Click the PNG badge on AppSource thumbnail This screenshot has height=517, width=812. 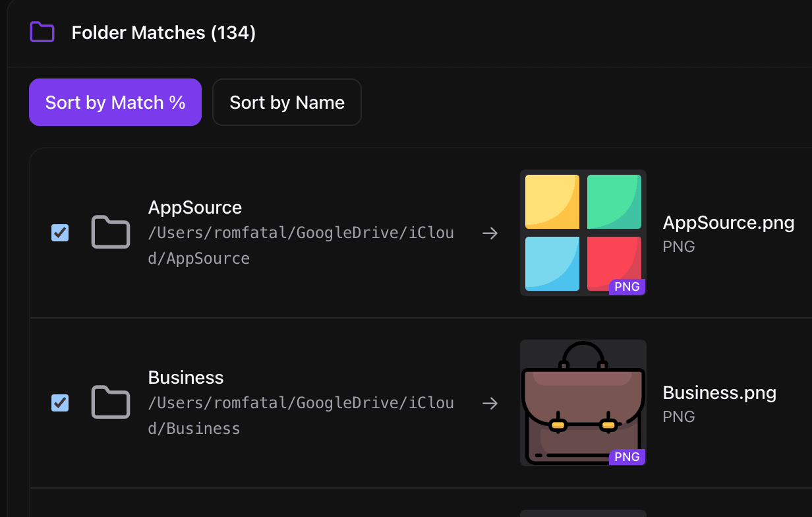(627, 286)
